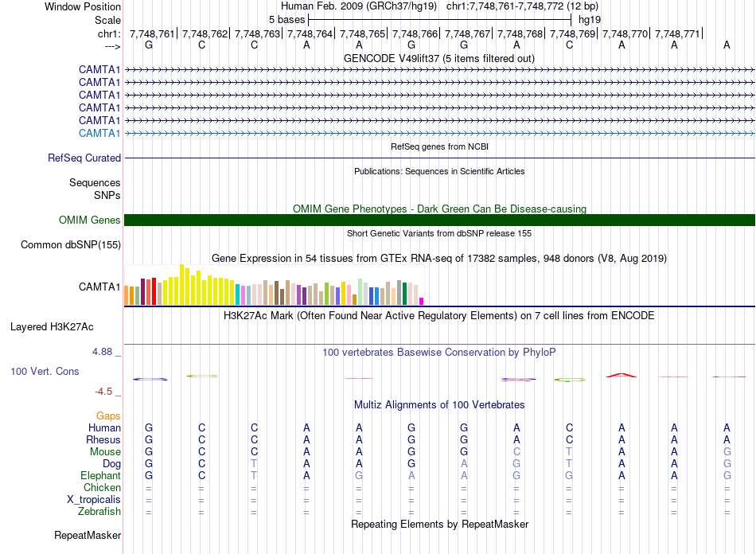This screenshot has width=756, height=554.
Task: Click the RepeatMasker track label
Action: click(88, 535)
